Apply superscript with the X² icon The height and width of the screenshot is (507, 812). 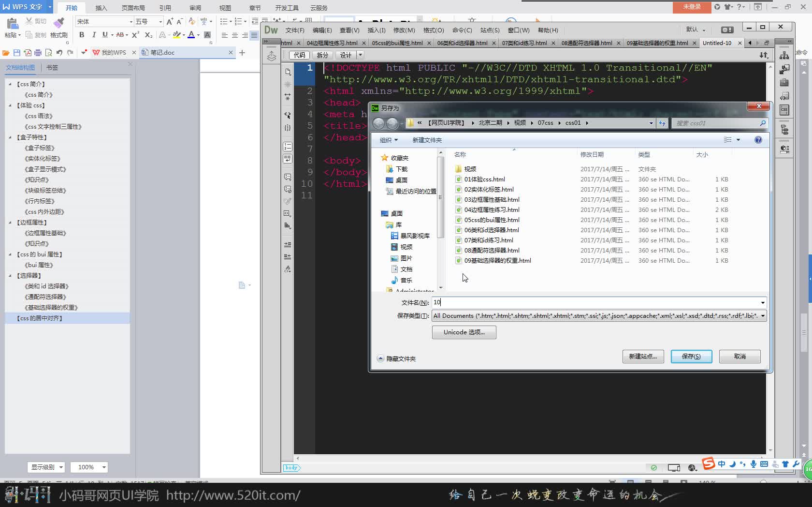[136, 35]
